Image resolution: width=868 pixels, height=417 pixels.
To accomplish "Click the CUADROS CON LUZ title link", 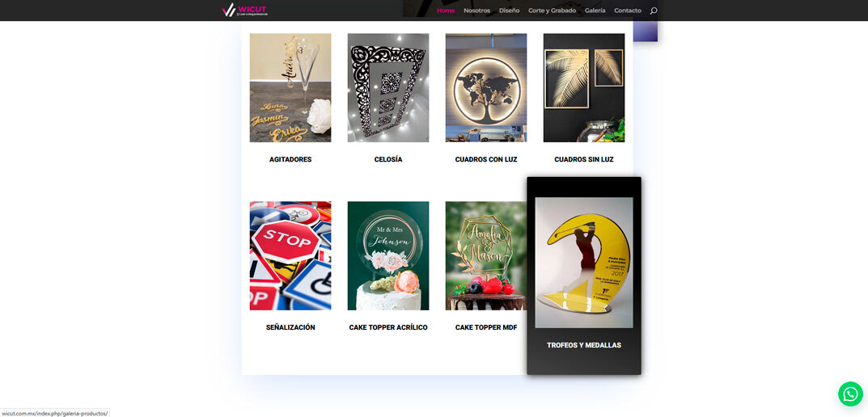I will pos(486,159).
